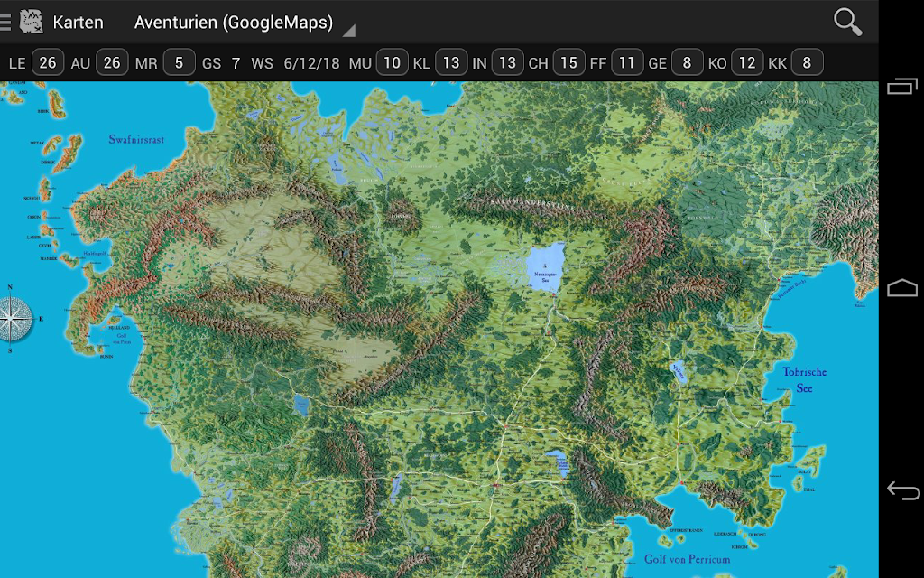The image size is (924, 578).
Task: Tap the FF value 11 box
Action: pyautogui.click(x=627, y=62)
